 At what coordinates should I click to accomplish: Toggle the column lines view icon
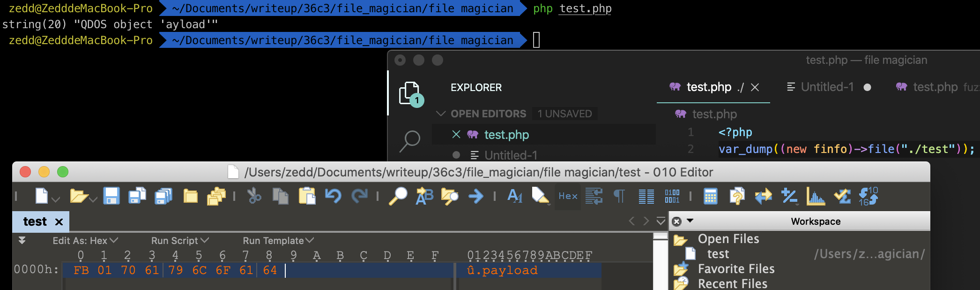click(646, 196)
